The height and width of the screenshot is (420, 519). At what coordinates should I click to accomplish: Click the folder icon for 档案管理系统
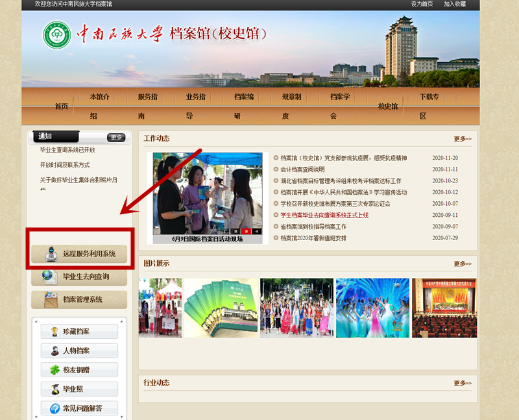coord(49,299)
